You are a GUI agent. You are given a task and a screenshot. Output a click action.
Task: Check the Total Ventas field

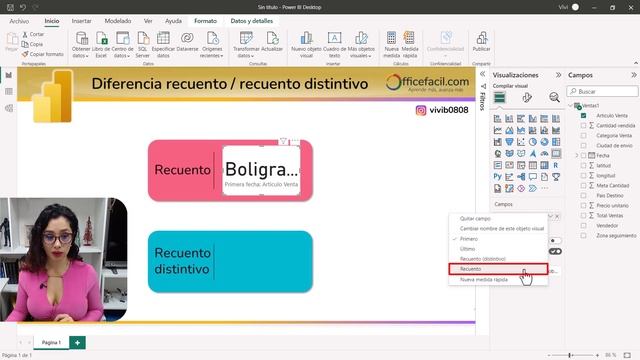(x=583, y=216)
